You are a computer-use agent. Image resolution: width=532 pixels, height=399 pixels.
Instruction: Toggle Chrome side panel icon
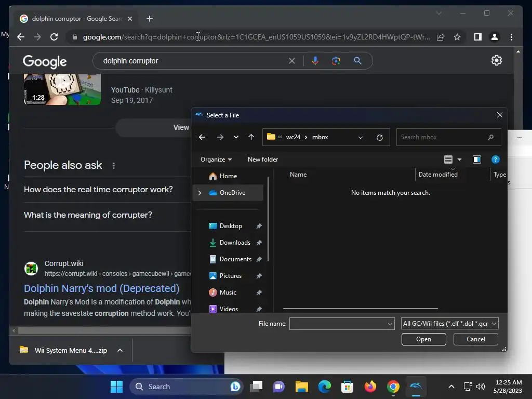[478, 37]
